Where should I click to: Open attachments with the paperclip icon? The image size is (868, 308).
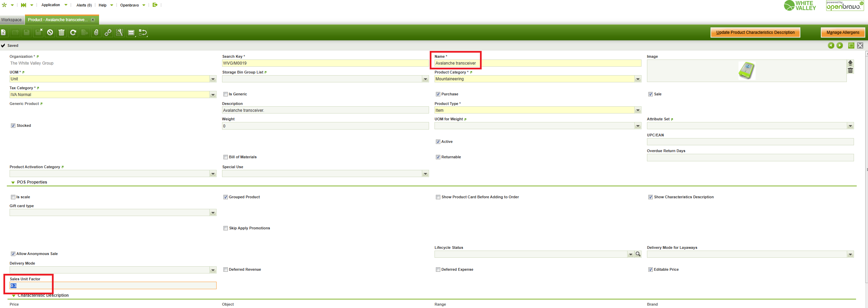[x=96, y=32]
